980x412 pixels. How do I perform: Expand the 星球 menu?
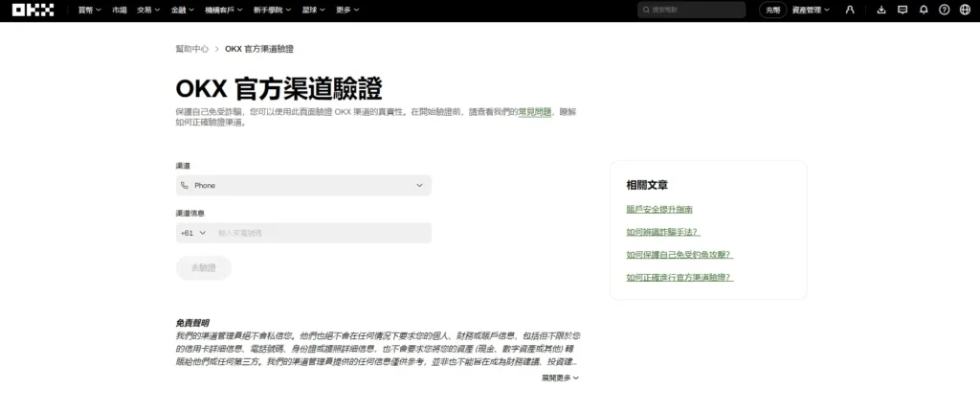[x=313, y=10]
